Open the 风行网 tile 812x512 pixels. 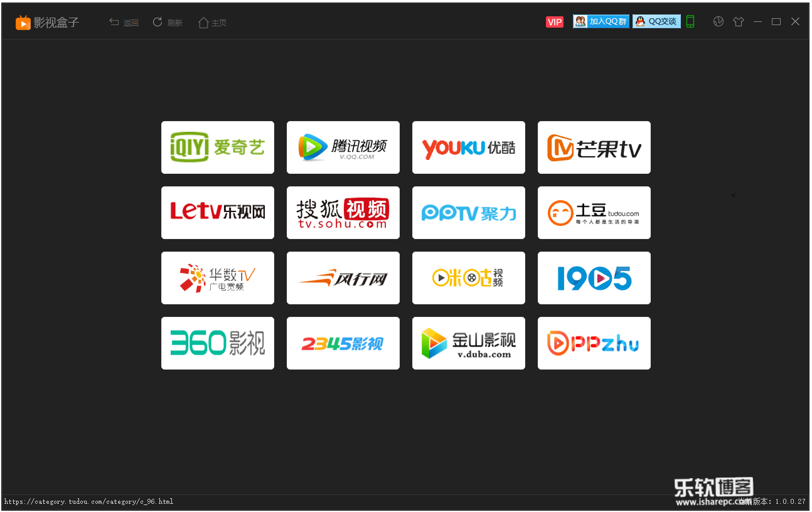coord(343,278)
